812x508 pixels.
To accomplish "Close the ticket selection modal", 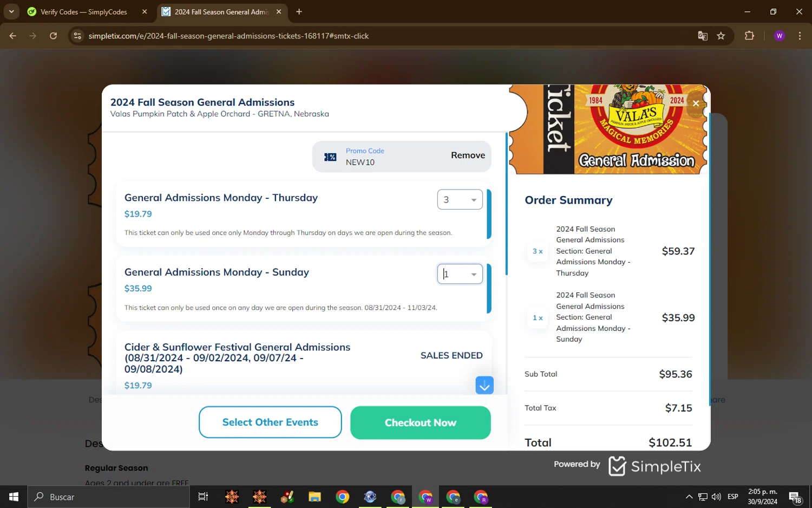I will pyautogui.click(x=696, y=103).
